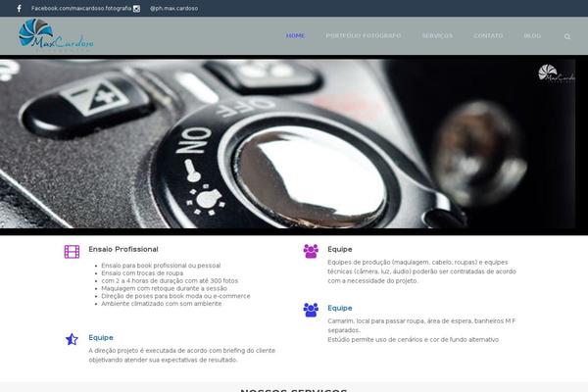The image size is (588, 392).
Task: Click the blue star icon beside direção projeto
Action: [x=72, y=339]
